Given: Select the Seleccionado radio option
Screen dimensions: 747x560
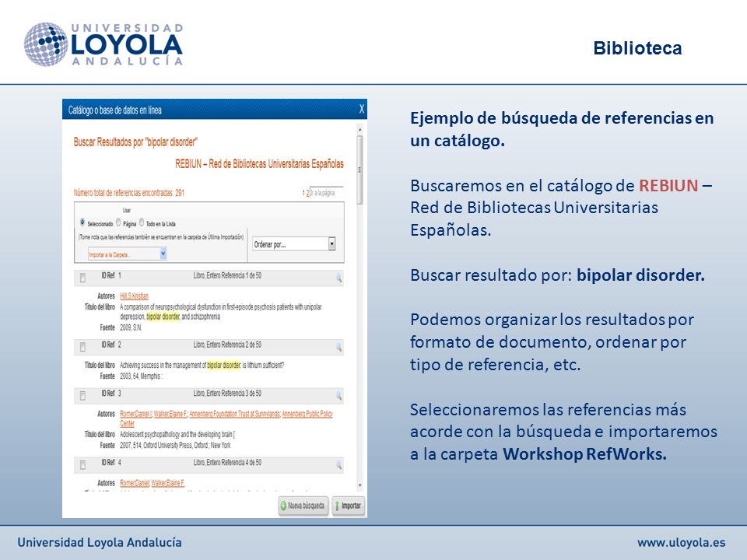Looking at the screenshot, I should 82,222.
